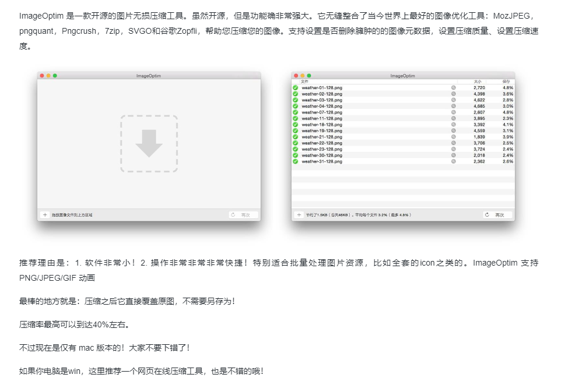565x392 pixels.
Task: Run 再次 again in the window listing weather files
Action: (497, 215)
